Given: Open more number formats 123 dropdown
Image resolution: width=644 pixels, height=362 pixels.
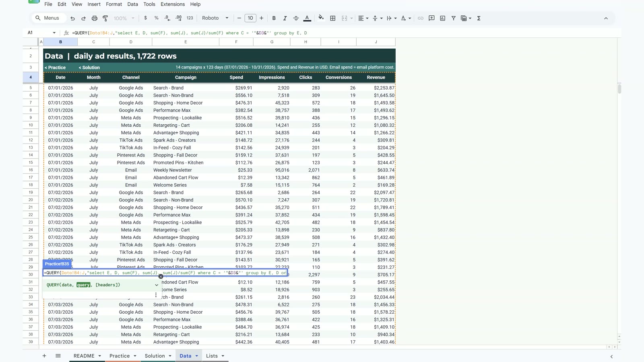Looking at the screenshot, I should click(190, 18).
